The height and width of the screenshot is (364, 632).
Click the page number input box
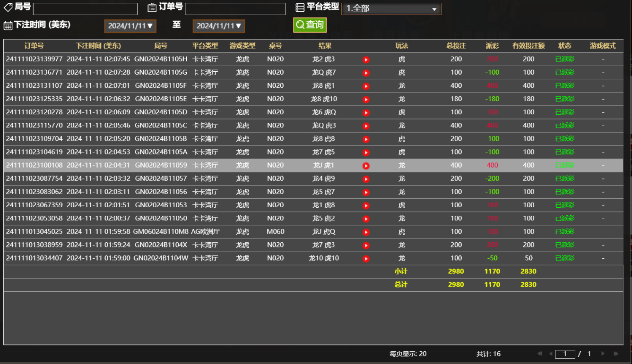pos(565,354)
